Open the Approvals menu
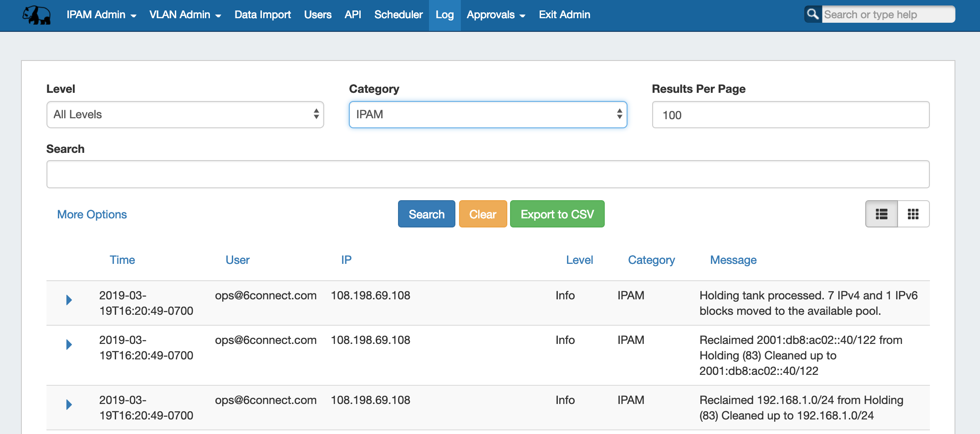Image resolution: width=980 pixels, height=434 pixels. pyautogui.click(x=495, y=15)
